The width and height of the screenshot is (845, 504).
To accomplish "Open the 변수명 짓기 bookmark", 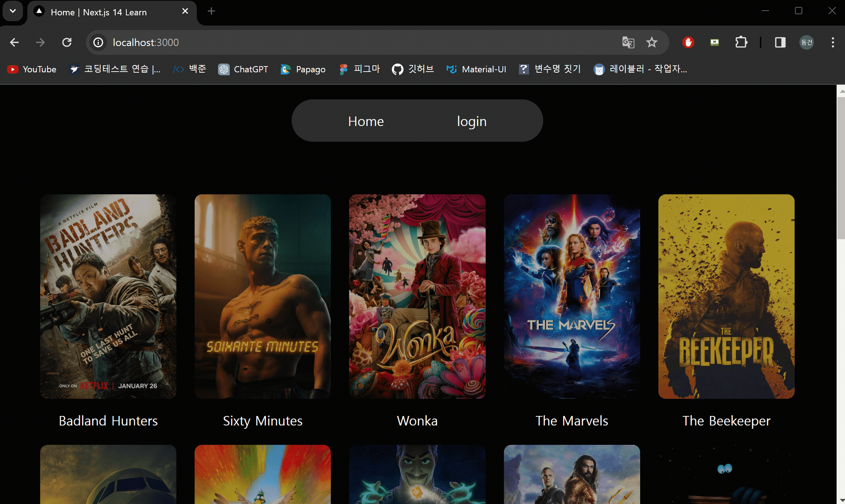I will (550, 69).
